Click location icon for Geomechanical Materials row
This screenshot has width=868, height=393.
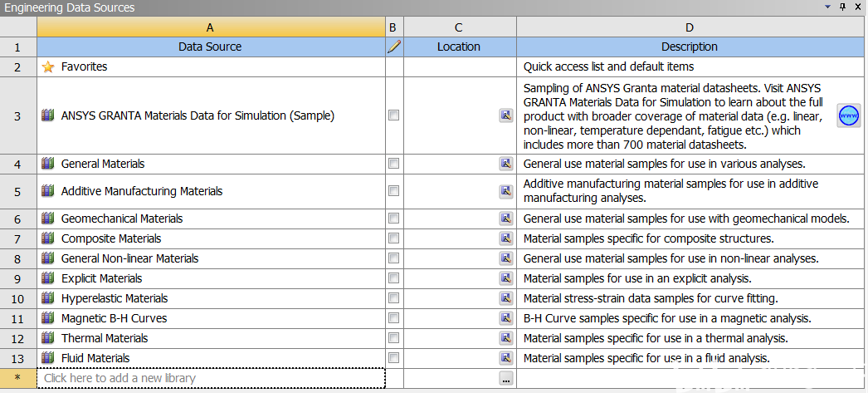(x=506, y=219)
